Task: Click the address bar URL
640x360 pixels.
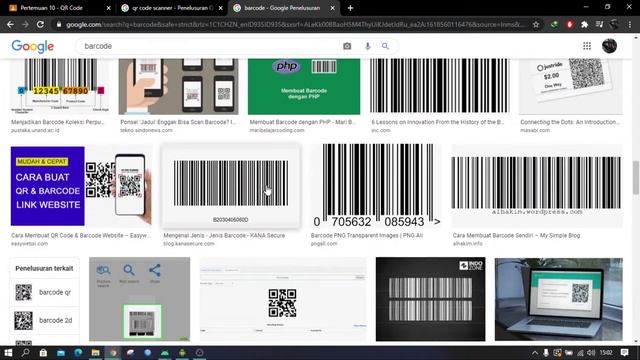Action: (x=294, y=24)
